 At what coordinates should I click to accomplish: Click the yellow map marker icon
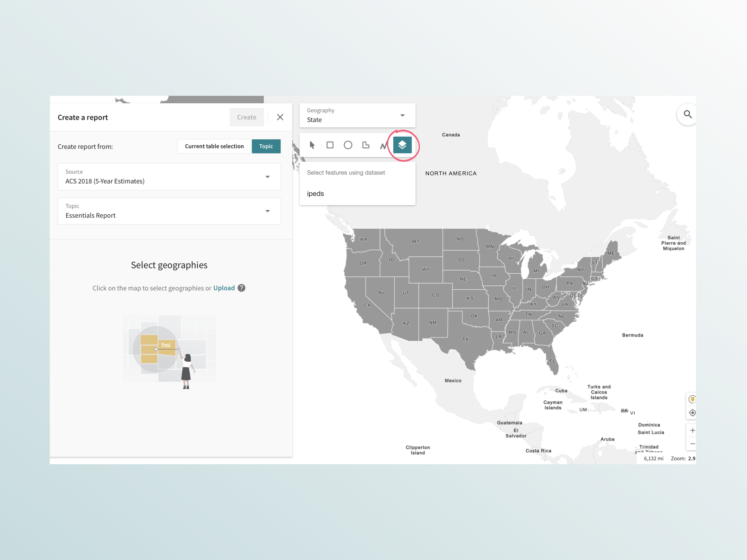(x=692, y=399)
